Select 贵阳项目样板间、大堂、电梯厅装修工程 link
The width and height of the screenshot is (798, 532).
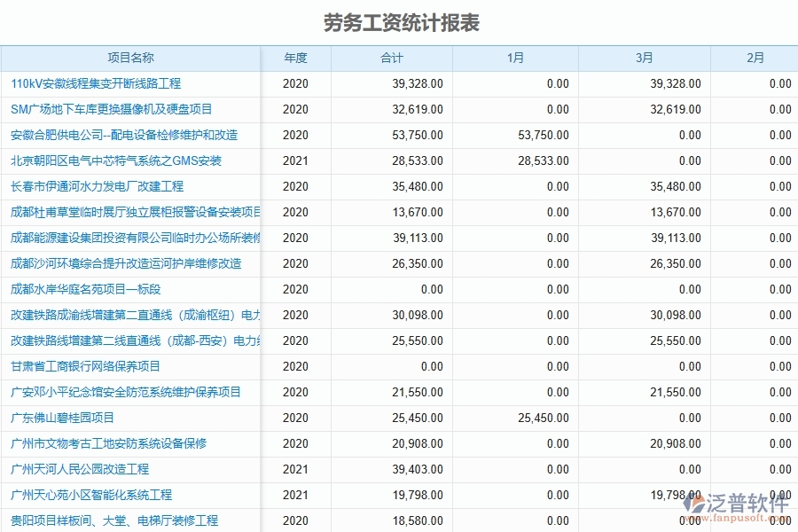tap(110, 521)
